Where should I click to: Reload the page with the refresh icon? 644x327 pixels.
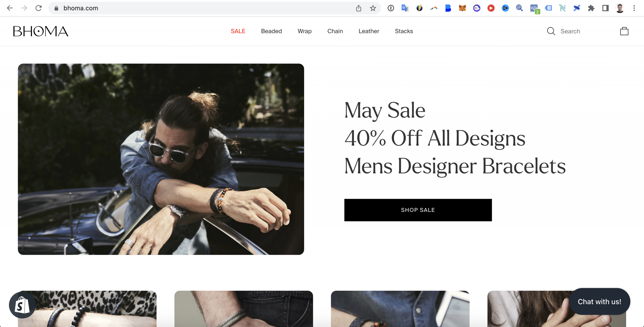point(38,8)
